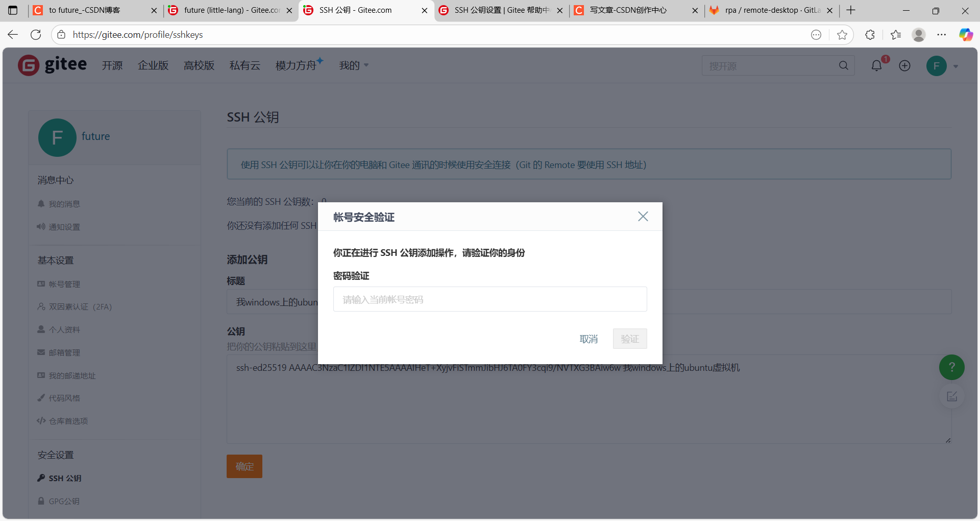Click the 取消 button in the dialog

click(589, 339)
